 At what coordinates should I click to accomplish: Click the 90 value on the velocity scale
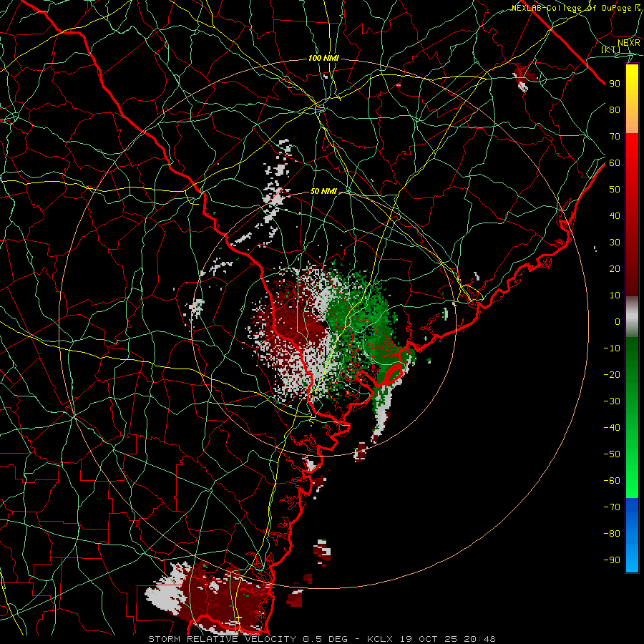(x=615, y=84)
